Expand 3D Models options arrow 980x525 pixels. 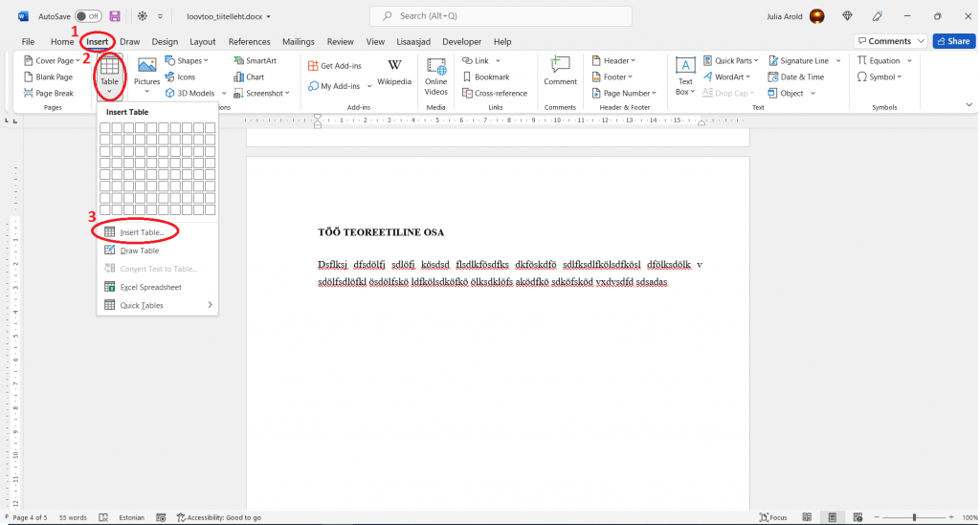(224, 93)
